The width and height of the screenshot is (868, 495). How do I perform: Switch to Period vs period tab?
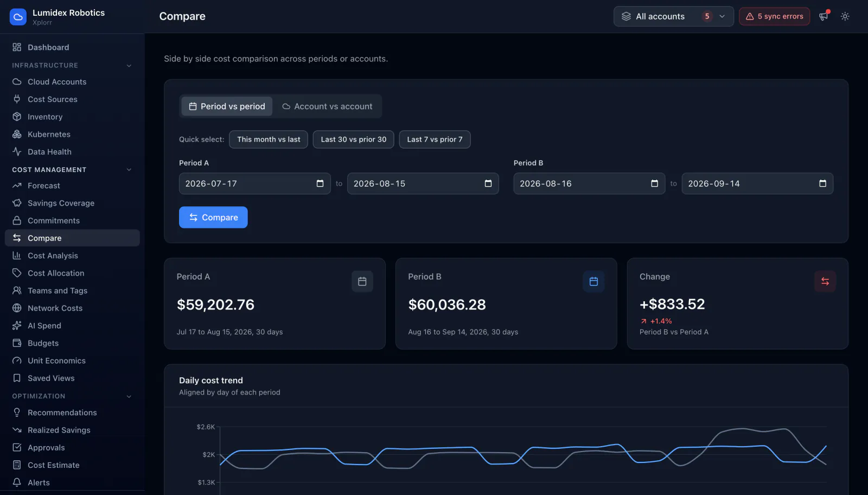[227, 106]
